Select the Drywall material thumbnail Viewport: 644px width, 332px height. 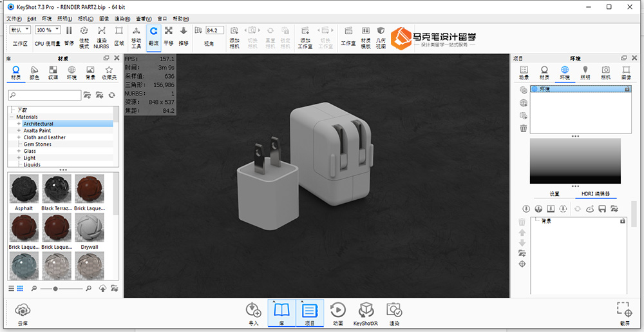(x=90, y=228)
